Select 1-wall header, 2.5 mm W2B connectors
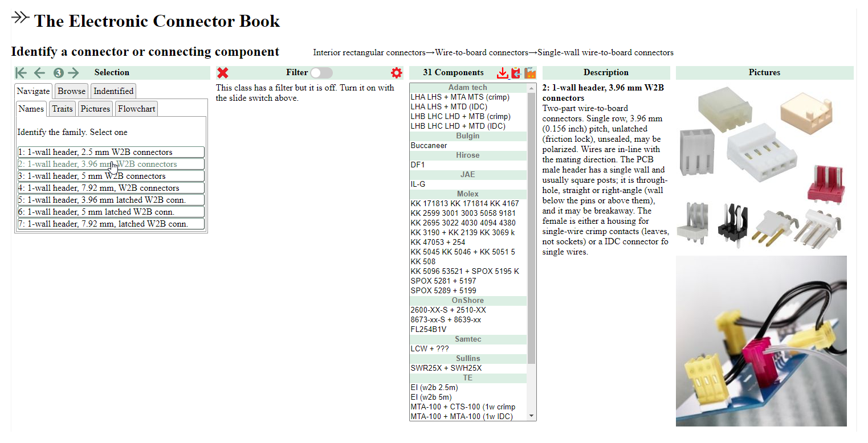The height and width of the screenshot is (443, 868). 111,152
